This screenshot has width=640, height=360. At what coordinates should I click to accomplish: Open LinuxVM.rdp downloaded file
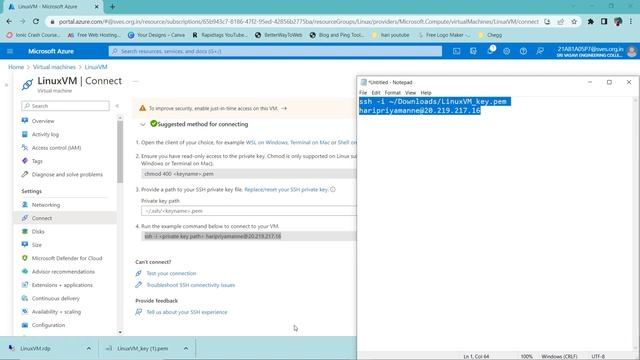[x=35, y=348]
